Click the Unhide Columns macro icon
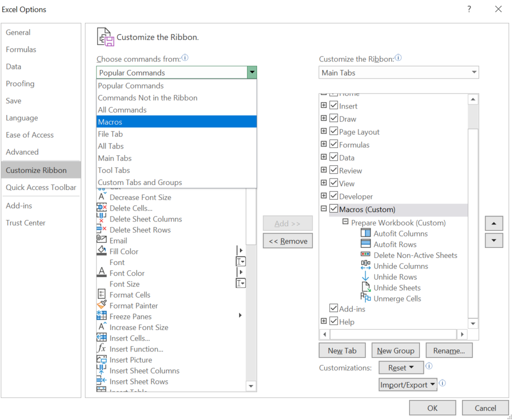The image size is (512, 420). pyautogui.click(x=365, y=265)
